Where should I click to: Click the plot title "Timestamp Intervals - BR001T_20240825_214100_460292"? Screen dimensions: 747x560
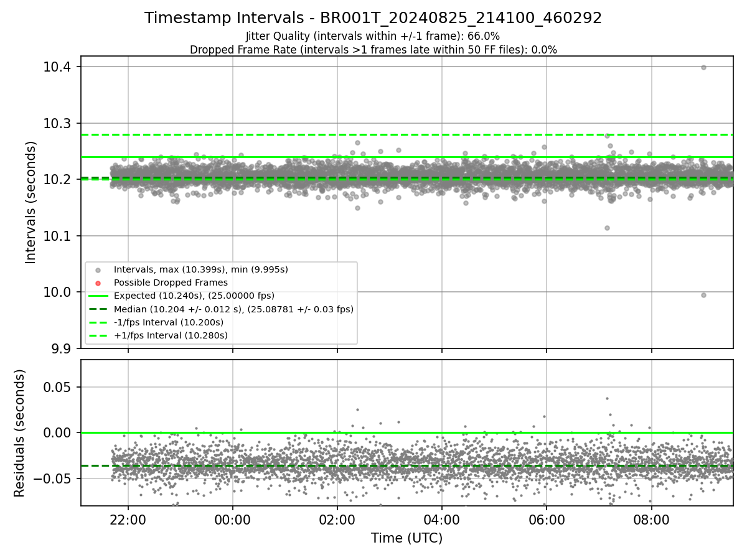(x=373, y=18)
